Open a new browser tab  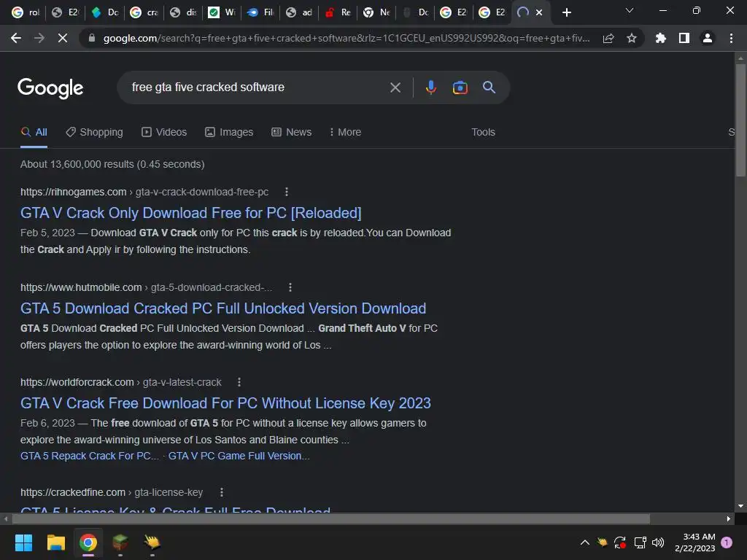pos(566,12)
